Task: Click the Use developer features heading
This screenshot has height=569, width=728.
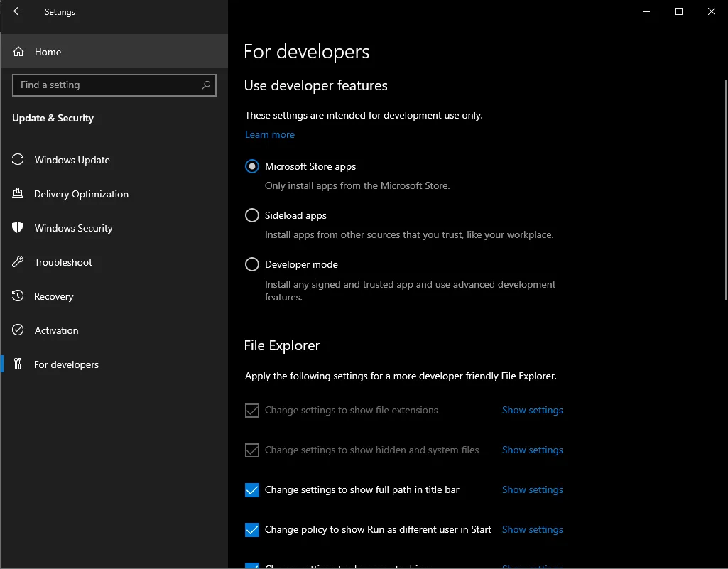Action: [316, 85]
